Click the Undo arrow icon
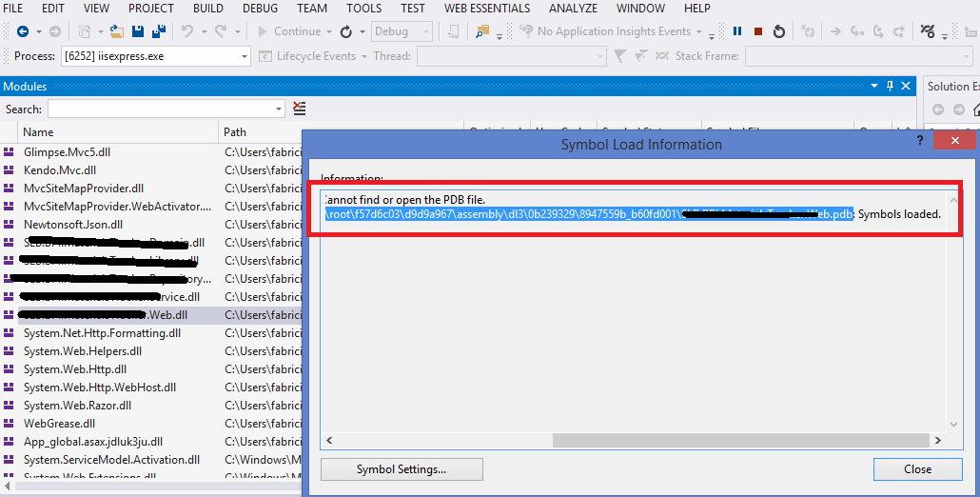This screenshot has height=497, width=980. point(186,31)
